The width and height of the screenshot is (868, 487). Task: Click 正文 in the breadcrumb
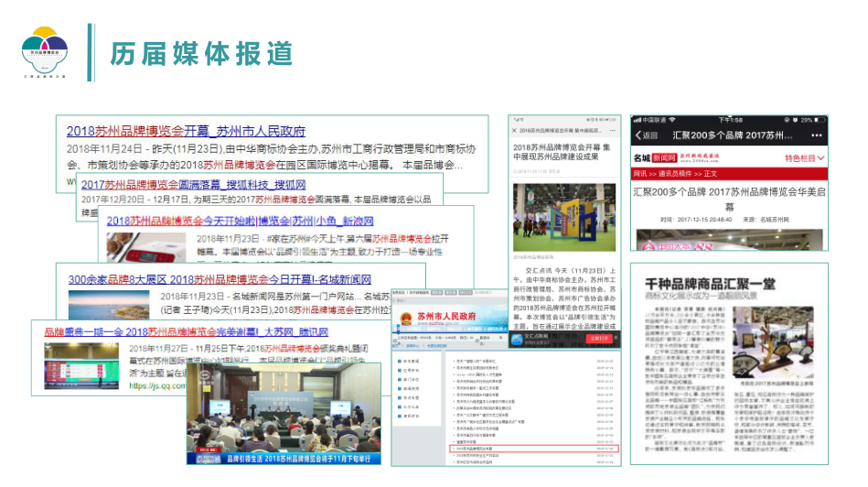[x=711, y=173]
